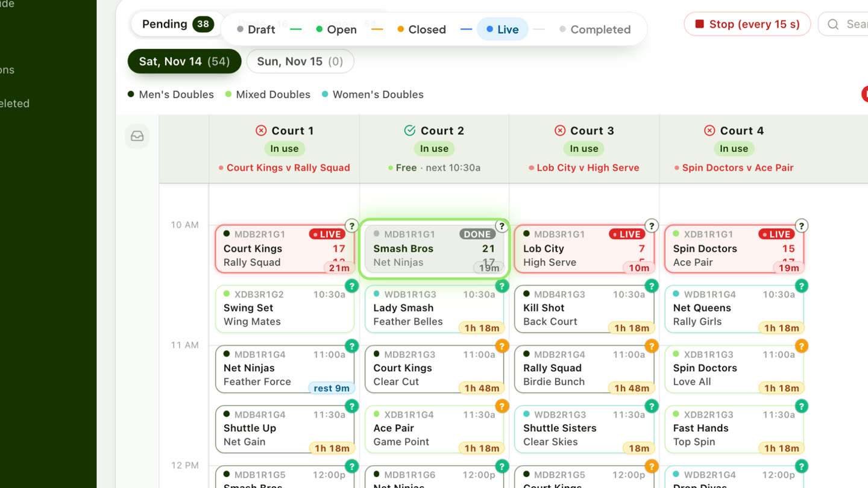The width and height of the screenshot is (868, 488).
Task: Select the Live status stage
Action: (502, 30)
